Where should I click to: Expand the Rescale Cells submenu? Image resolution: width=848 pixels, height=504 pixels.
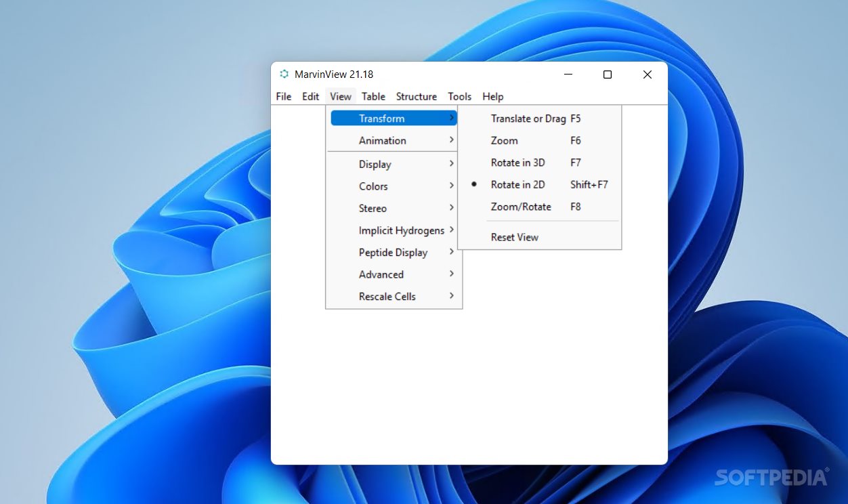pos(394,296)
